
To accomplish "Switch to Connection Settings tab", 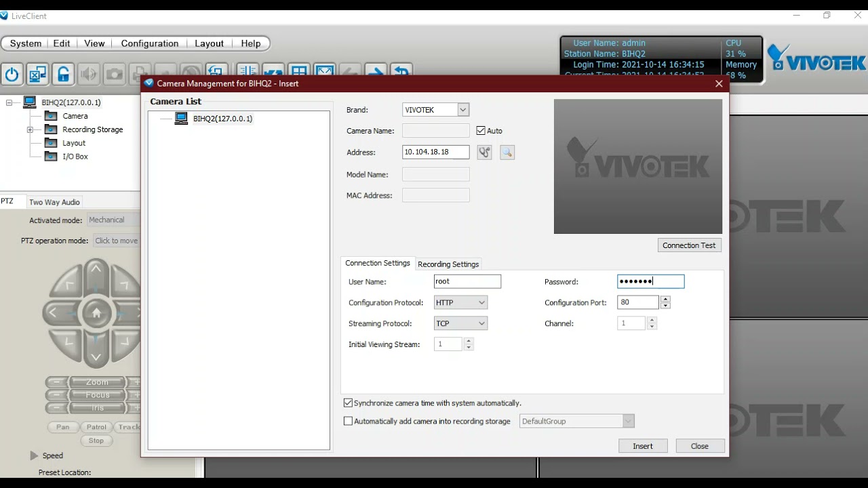I will pyautogui.click(x=378, y=263).
